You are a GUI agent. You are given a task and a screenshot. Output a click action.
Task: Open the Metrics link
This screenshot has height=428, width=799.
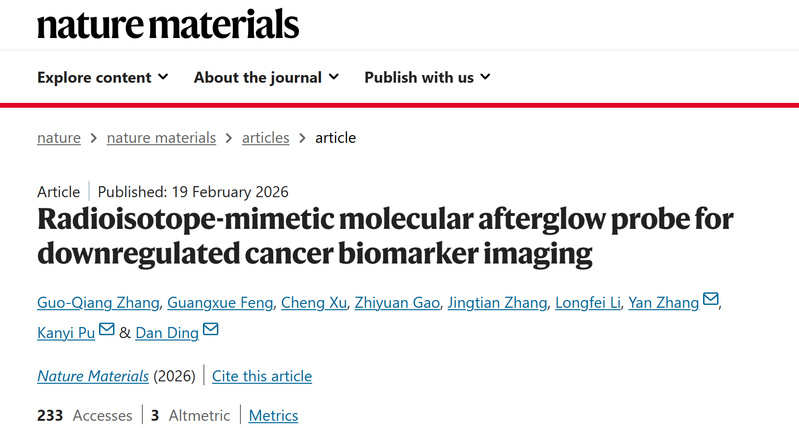click(x=273, y=415)
